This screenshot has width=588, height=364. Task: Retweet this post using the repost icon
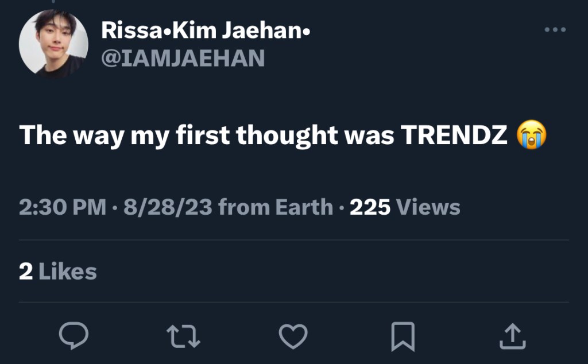click(183, 336)
